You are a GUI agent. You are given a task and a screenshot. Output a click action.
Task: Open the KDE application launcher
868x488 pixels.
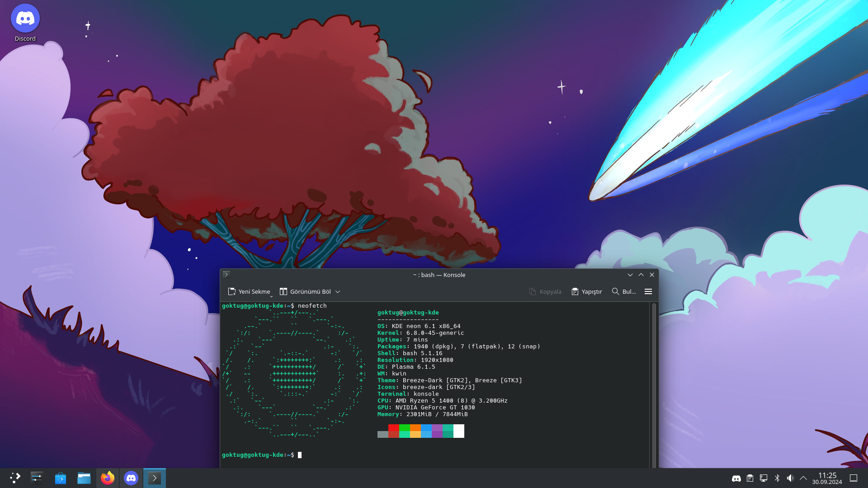click(15, 478)
